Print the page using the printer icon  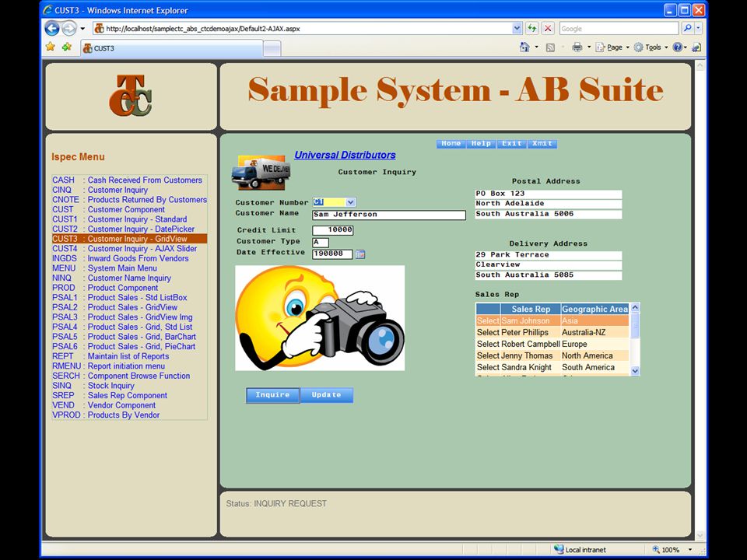point(577,47)
